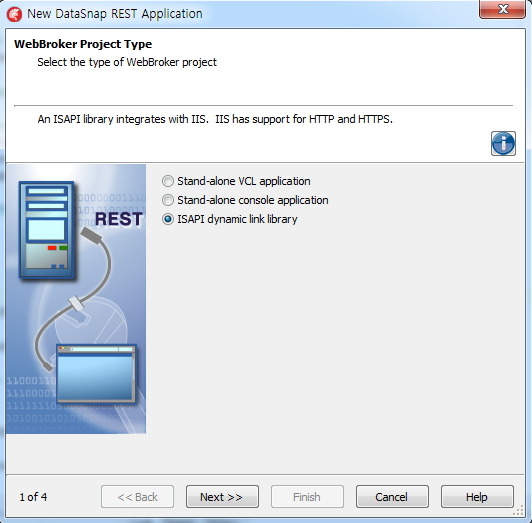The width and height of the screenshot is (532, 523).
Task: Click the REST server illustration image
Action: [76, 299]
